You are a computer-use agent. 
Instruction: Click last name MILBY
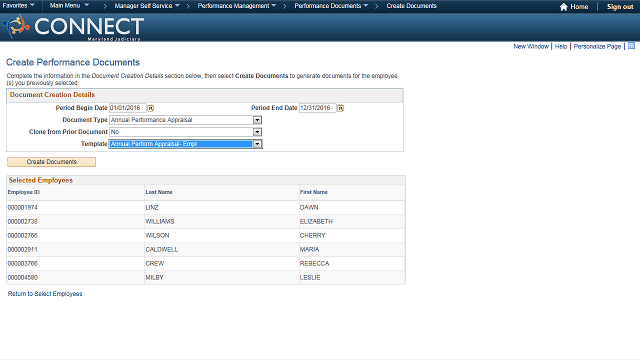point(154,278)
